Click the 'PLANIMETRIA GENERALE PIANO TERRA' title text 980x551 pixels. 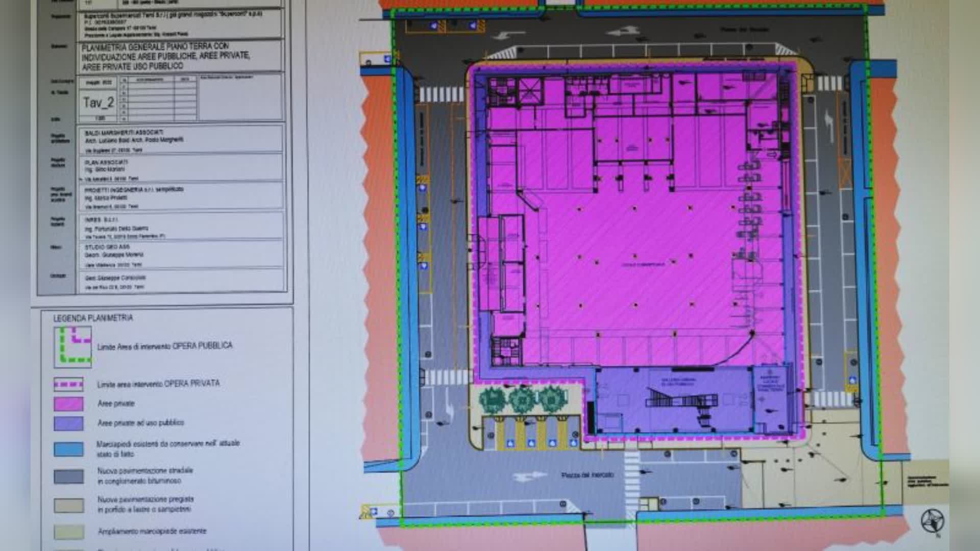166,56
